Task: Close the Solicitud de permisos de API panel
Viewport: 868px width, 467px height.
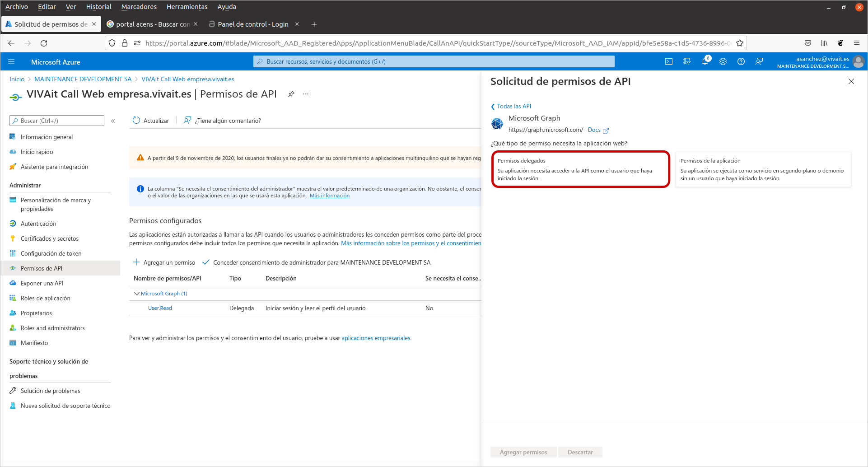Action: [851, 81]
